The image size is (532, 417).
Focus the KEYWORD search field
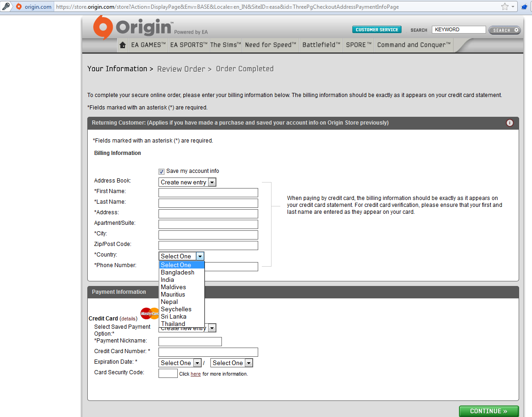point(458,29)
